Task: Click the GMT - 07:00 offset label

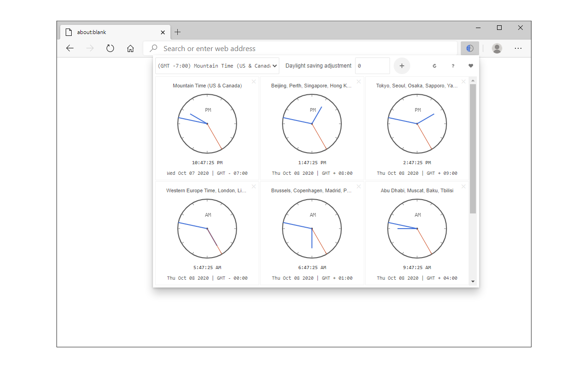Action: coord(232,173)
